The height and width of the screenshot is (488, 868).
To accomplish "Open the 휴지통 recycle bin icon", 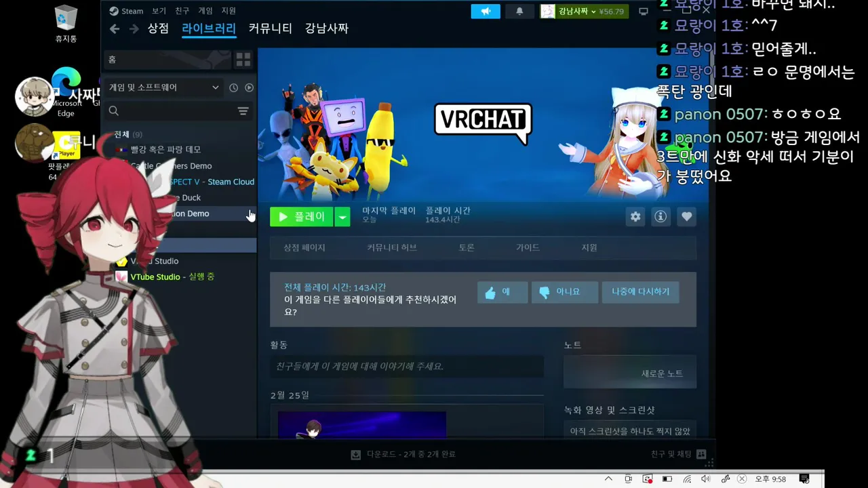I will click(66, 24).
